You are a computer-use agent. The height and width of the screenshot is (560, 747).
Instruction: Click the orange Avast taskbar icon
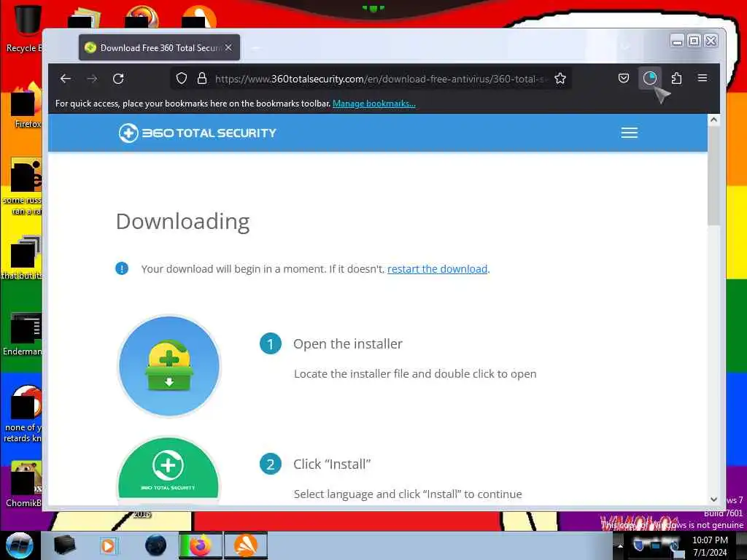click(245, 545)
